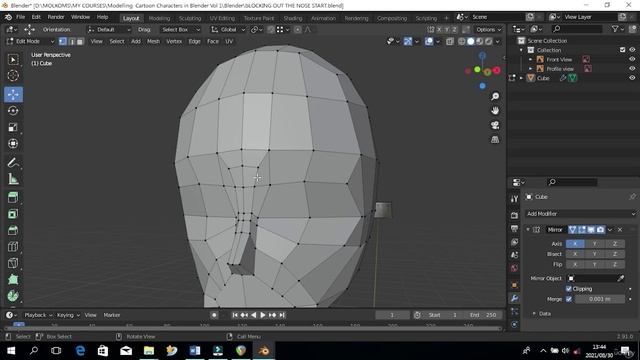Open the Render menu
This screenshot has width=640, height=360.
point(56,17)
